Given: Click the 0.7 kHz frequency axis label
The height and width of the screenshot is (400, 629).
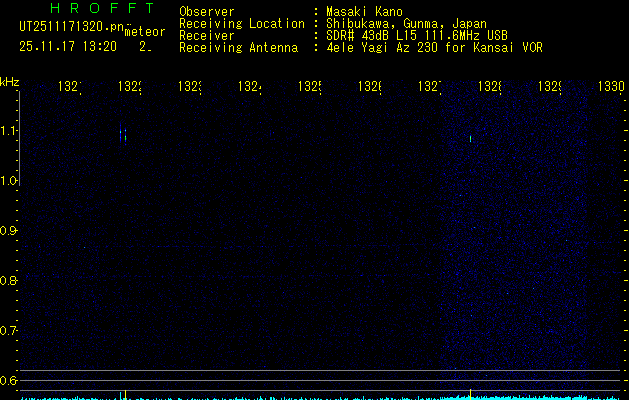Looking at the screenshot, I should click(9, 331).
